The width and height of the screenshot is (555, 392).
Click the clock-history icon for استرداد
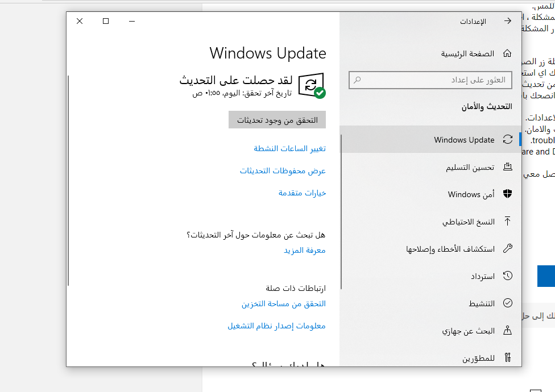click(508, 276)
